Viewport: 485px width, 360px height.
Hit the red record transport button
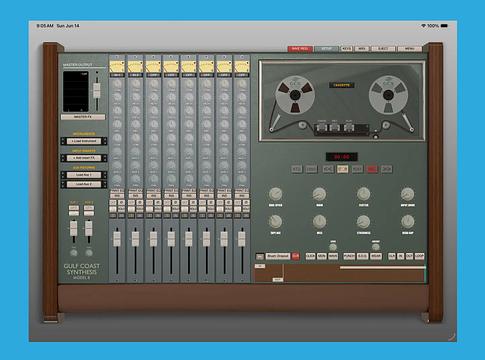click(x=372, y=169)
